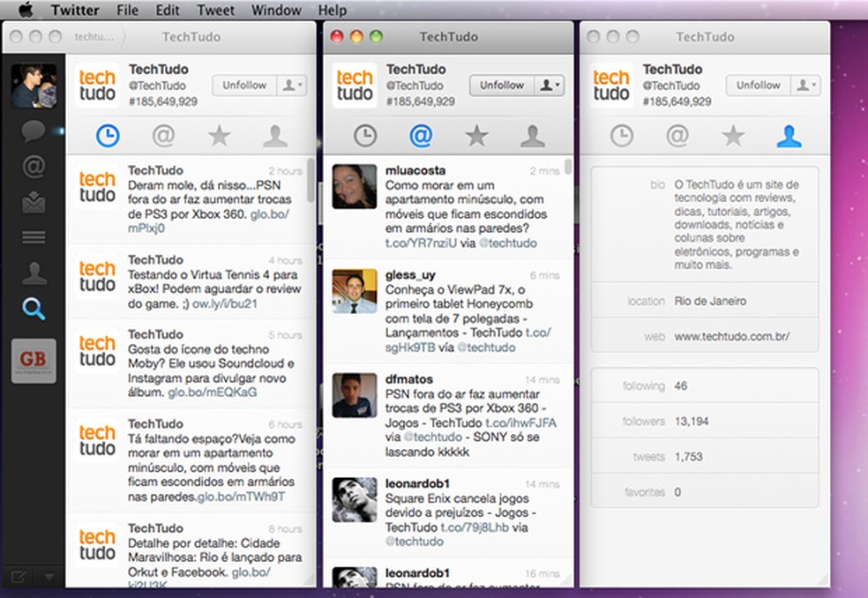The height and width of the screenshot is (598, 868).
Task: Open the Tweet menu in the menu bar
Action: coord(215,10)
